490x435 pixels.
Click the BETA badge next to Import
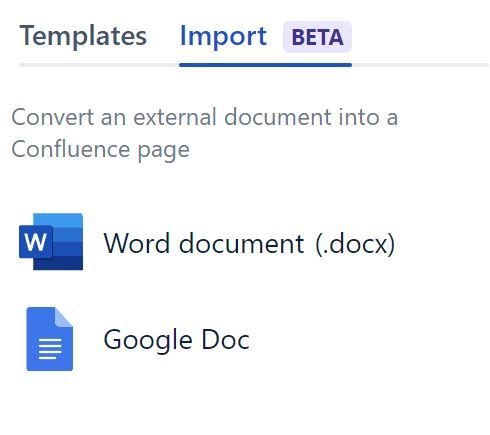(317, 37)
